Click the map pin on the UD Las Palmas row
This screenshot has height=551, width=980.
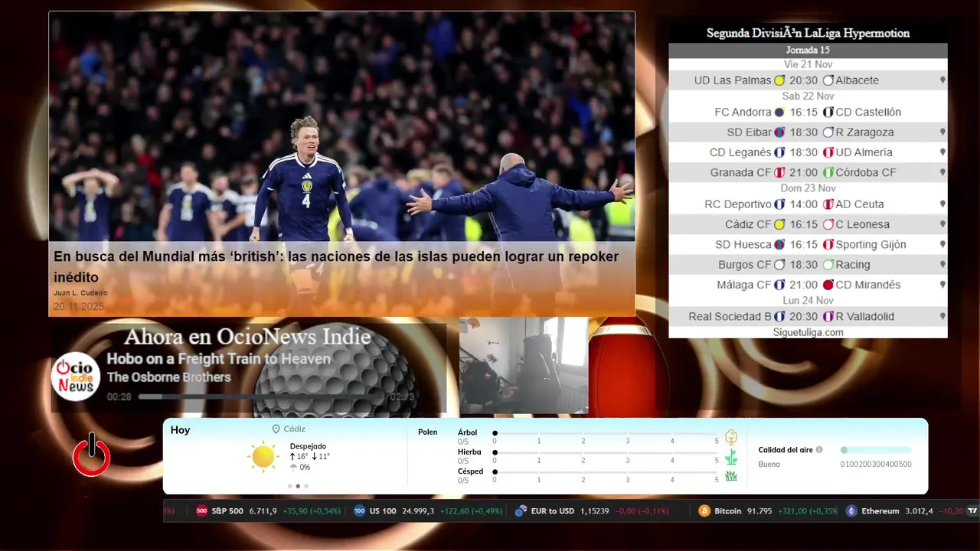coord(942,80)
